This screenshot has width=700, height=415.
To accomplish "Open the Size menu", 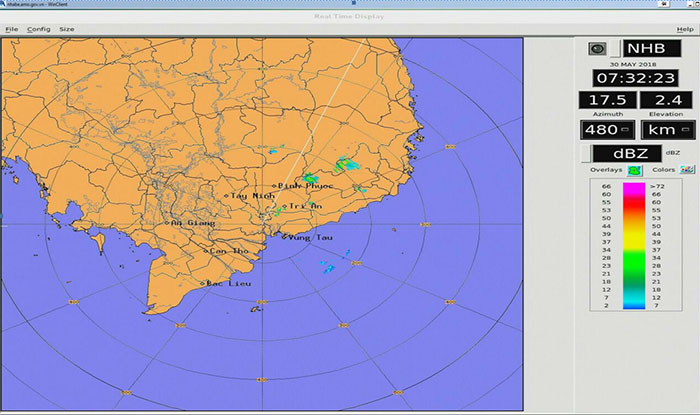I will point(67,29).
